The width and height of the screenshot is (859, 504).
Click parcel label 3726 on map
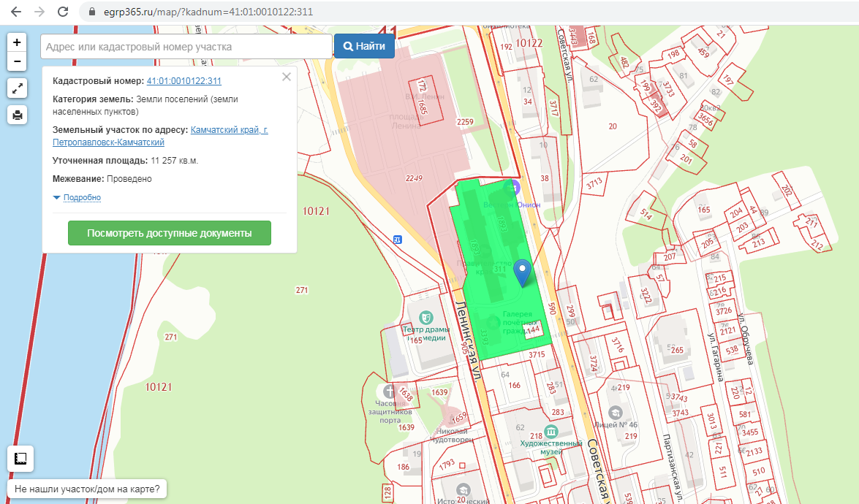point(724,311)
